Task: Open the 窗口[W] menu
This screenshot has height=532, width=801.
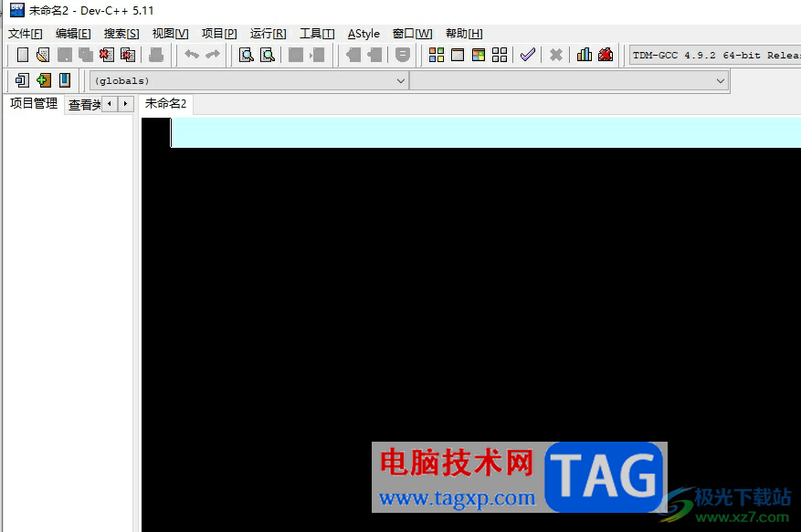Action: coord(412,34)
